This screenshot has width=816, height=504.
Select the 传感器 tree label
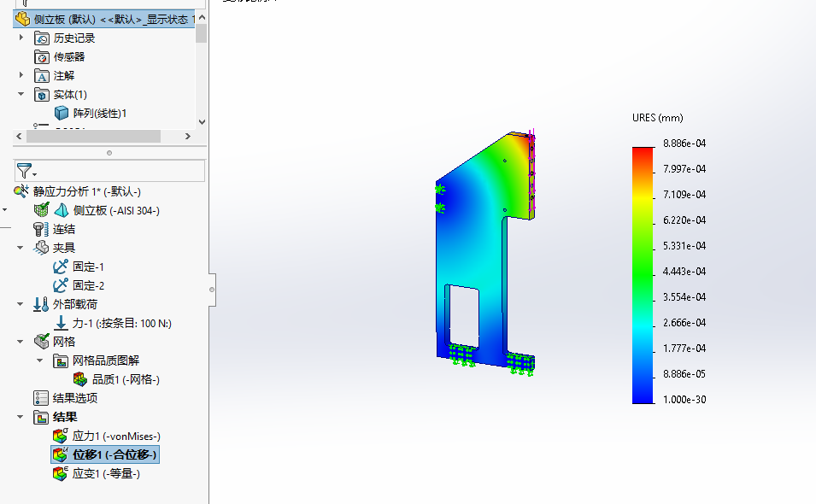click(x=69, y=56)
